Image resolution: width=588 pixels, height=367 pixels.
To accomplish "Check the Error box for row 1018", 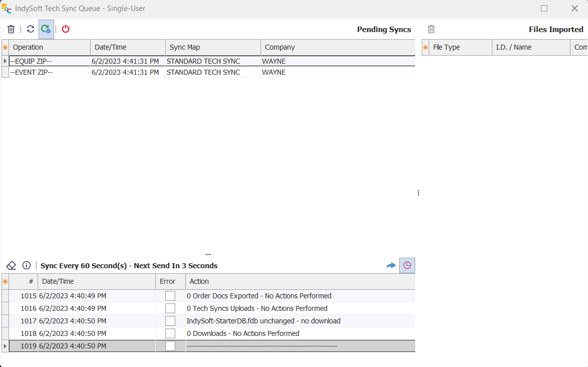I will pyautogui.click(x=170, y=333).
